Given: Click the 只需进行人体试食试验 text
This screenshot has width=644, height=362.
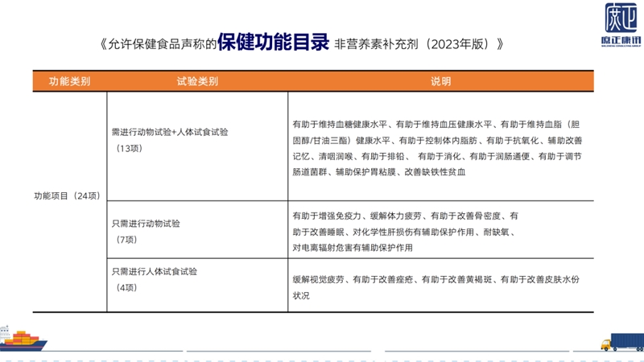Looking at the screenshot, I should (x=155, y=271).
